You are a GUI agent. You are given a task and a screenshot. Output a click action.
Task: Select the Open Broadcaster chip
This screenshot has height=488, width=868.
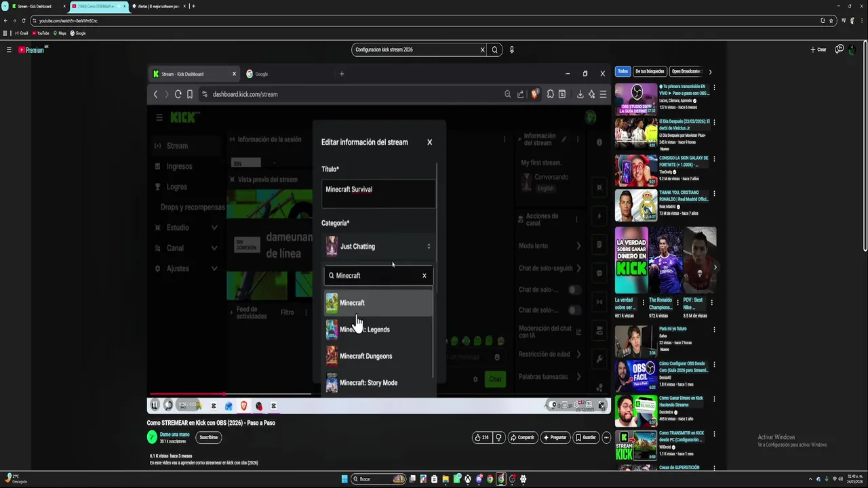point(686,71)
